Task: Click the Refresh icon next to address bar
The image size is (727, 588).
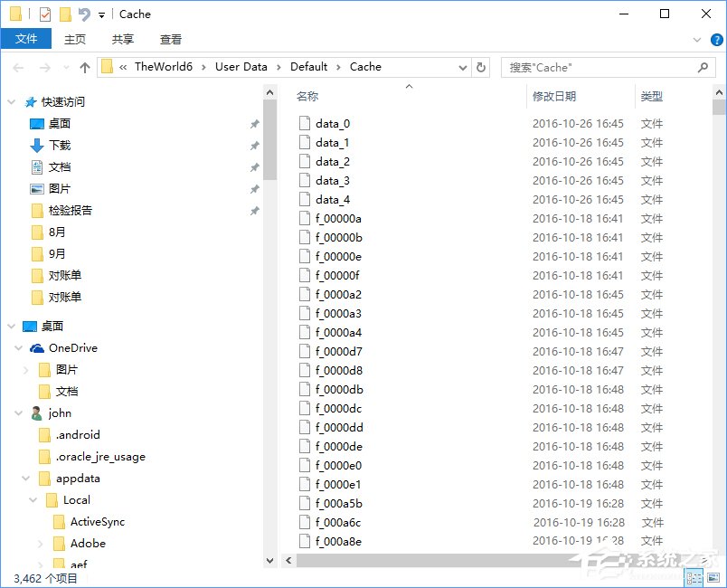Action: [x=481, y=66]
